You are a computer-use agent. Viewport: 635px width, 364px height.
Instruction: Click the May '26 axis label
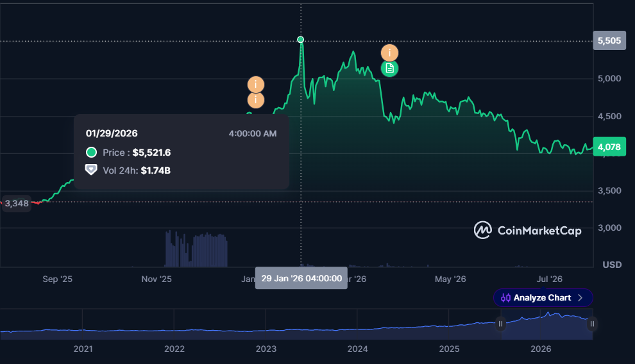click(450, 279)
